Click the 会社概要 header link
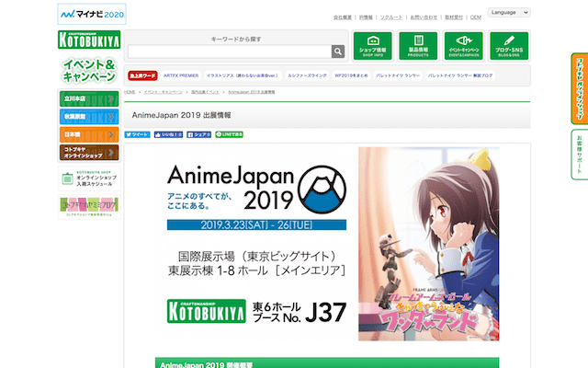Viewport: 588px width, 368px height. click(x=343, y=17)
